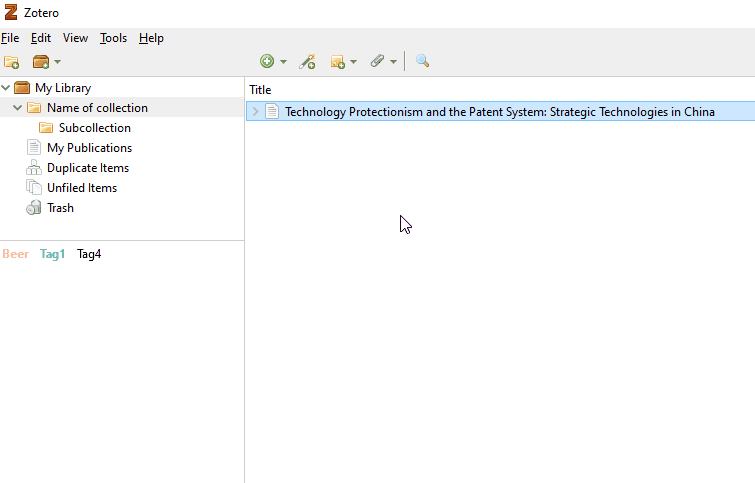Image resolution: width=755 pixels, height=483 pixels.
Task: Open the Tools menu
Action: 113,38
